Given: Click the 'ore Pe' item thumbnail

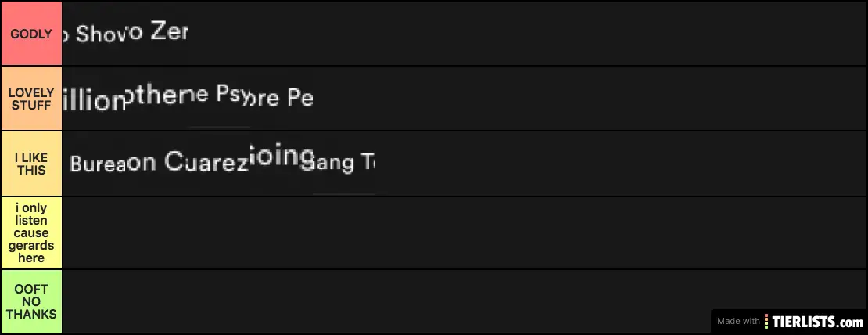Looking at the screenshot, I should click(x=282, y=99).
